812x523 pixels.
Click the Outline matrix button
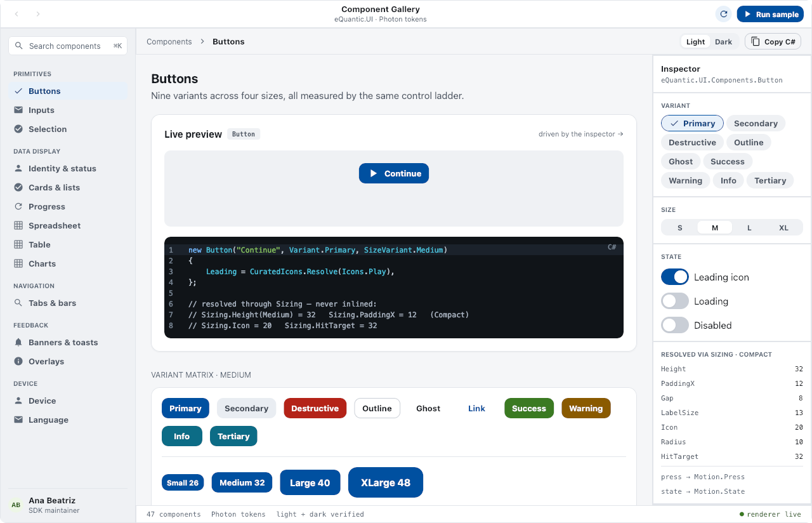point(377,408)
